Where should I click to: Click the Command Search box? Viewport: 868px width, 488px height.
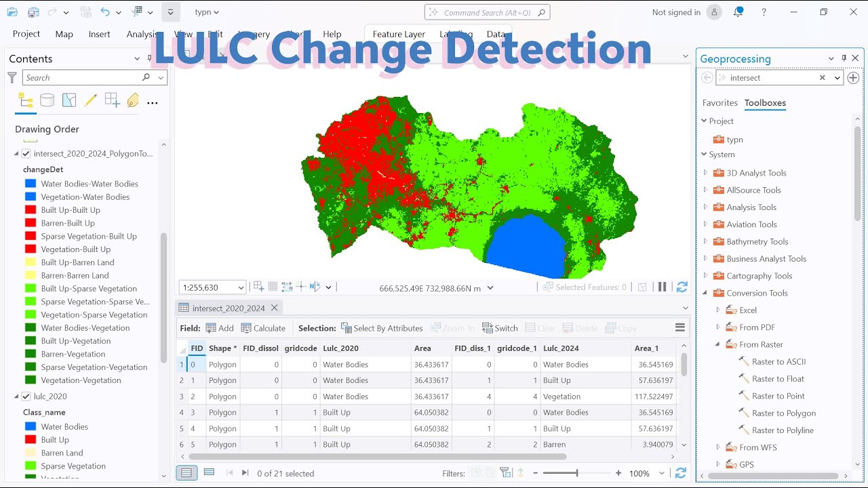pyautogui.click(x=487, y=12)
